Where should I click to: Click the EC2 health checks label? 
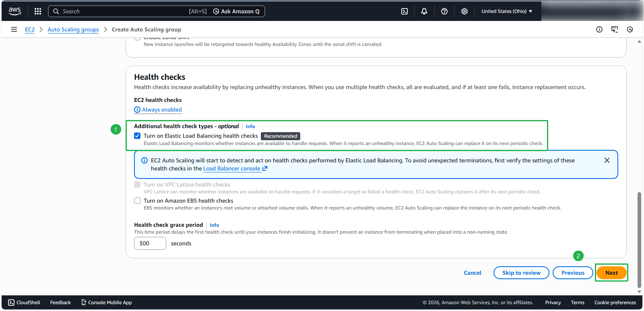click(158, 100)
